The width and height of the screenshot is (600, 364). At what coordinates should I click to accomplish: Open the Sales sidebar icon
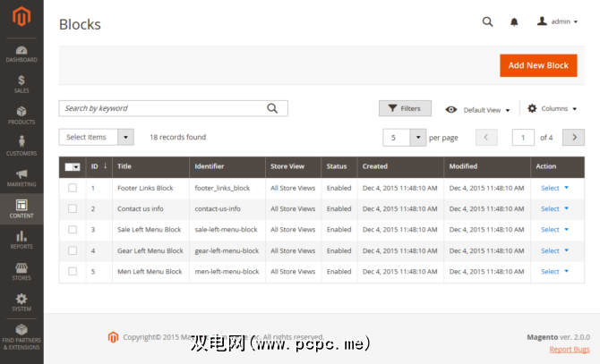click(x=21, y=84)
